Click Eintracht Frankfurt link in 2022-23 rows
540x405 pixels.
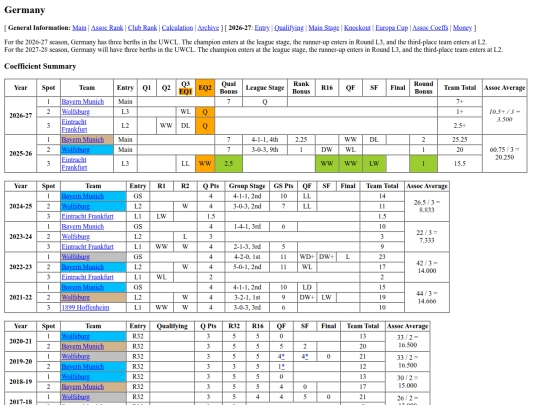87,277
